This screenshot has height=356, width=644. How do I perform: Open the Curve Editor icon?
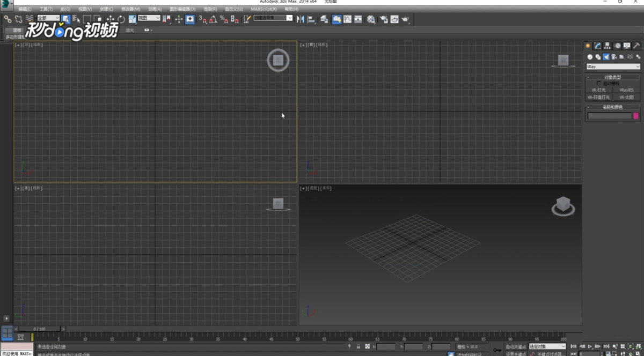(347, 19)
